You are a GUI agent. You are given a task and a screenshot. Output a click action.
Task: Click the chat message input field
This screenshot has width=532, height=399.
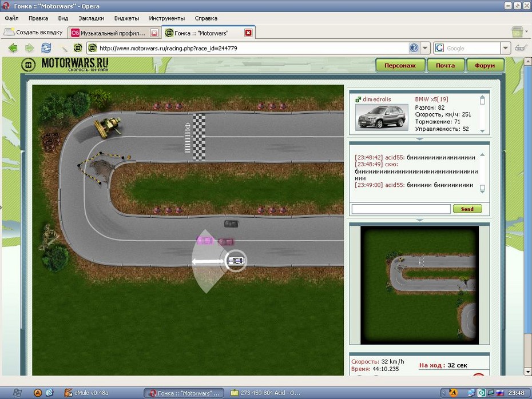pyautogui.click(x=401, y=209)
